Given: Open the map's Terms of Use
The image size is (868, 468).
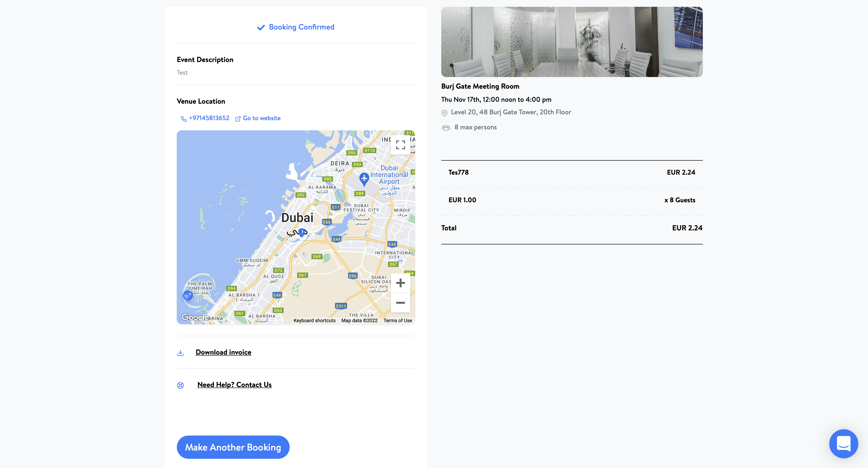Looking at the screenshot, I should tap(398, 320).
